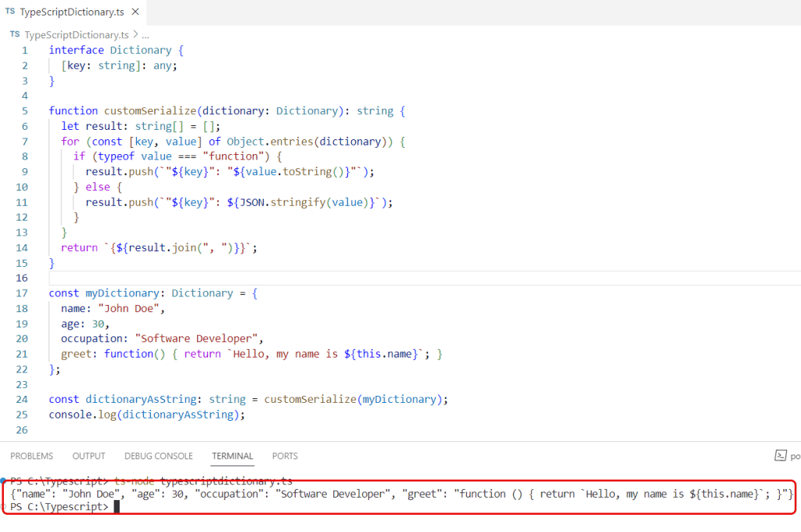Open the PROBLEMS panel tab

tap(31, 456)
